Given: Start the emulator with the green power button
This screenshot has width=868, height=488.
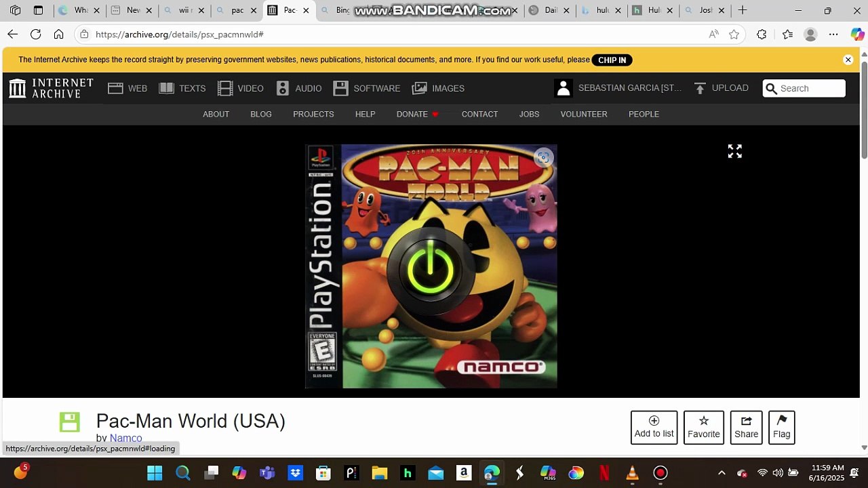Looking at the screenshot, I should (431, 270).
